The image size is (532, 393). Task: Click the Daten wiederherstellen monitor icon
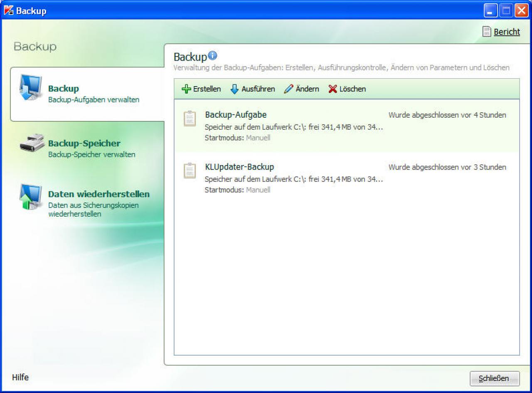click(30, 196)
